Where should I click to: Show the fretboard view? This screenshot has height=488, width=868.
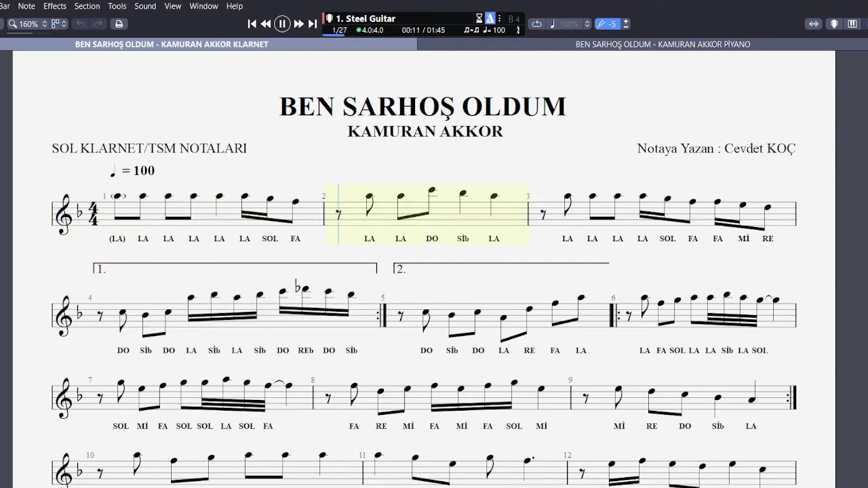pos(834,24)
